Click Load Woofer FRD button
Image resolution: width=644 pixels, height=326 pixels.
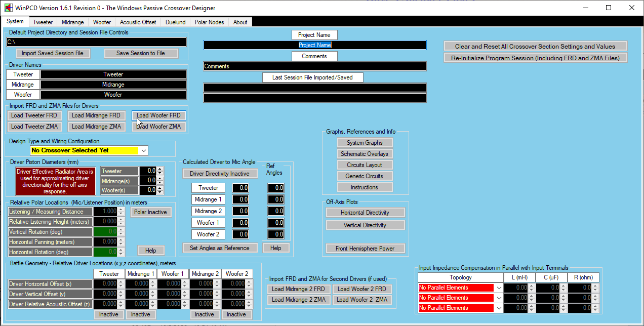[158, 115]
